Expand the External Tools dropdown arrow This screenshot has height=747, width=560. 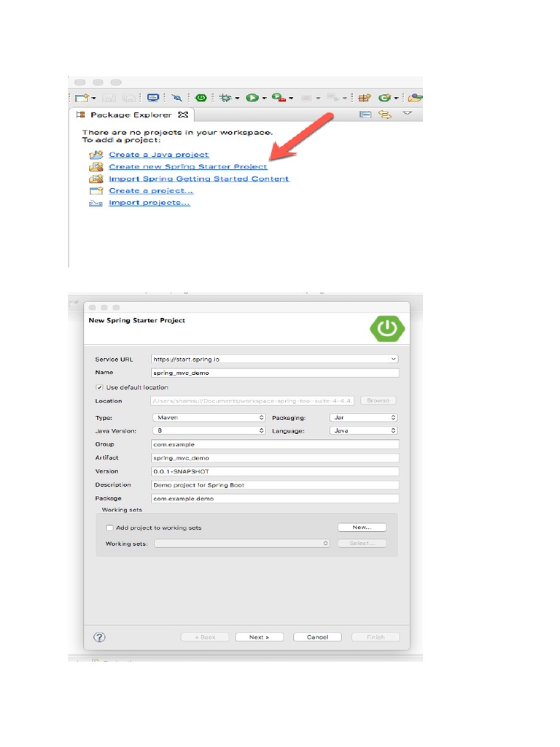pyautogui.click(x=291, y=98)
